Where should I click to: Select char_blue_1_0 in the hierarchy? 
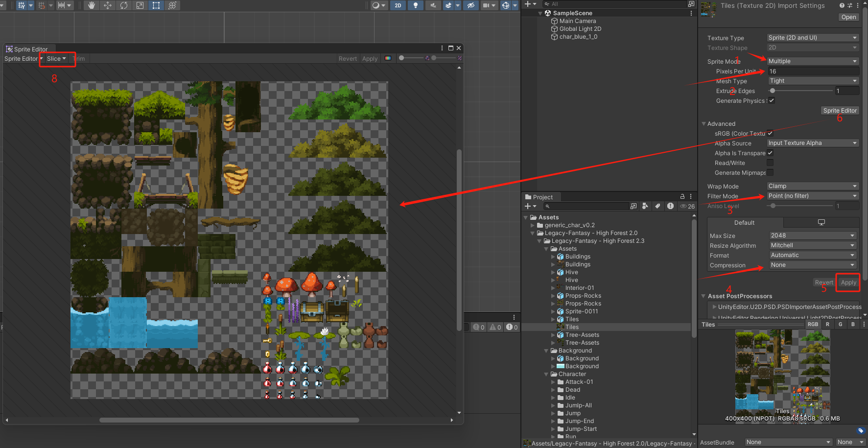coord(578,37)
